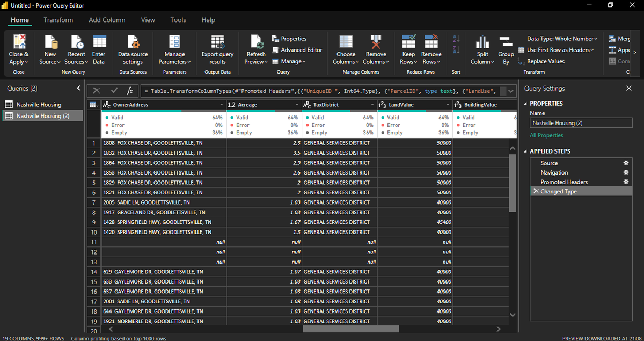Screen dimensions: 644x341
Task: Click the Export query results icon
Action: [217, 41]
